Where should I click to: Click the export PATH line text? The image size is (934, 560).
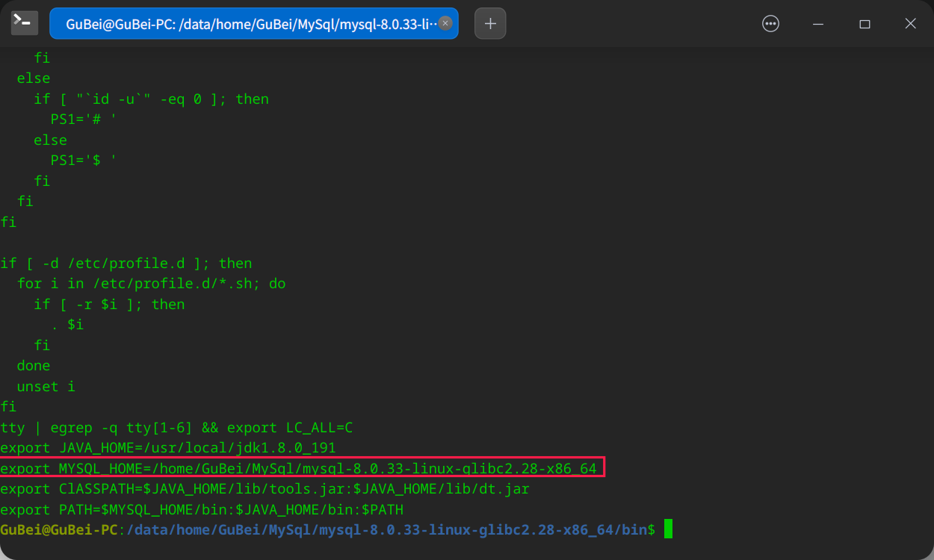pyautogui.click(x=202, y=509)
